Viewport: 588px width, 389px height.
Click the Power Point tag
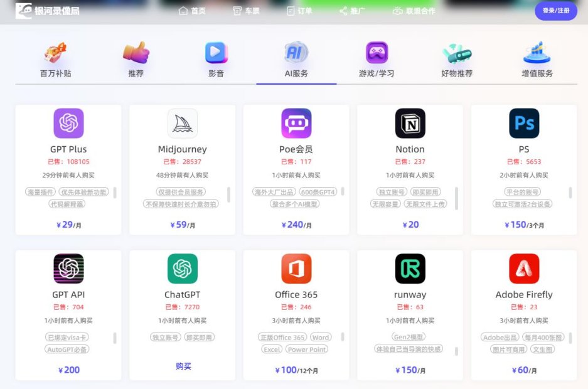click(307, 349)
